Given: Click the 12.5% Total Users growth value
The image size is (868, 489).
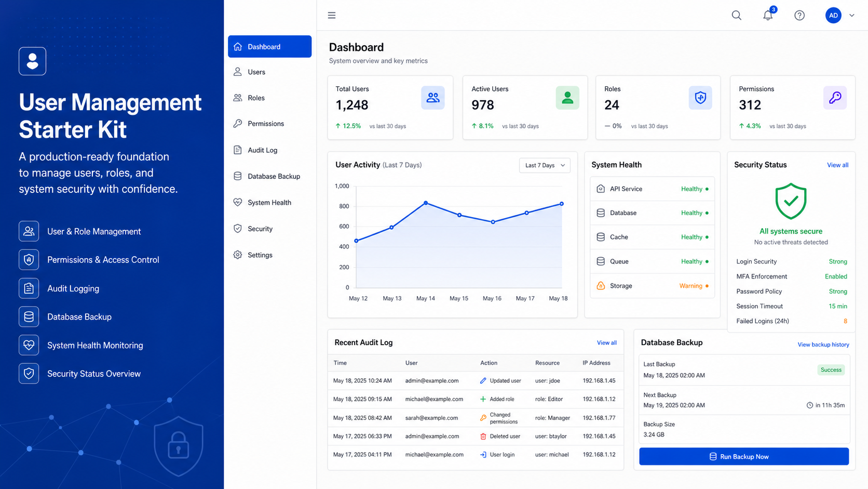Looking at the screenshot, I should point(351,126).
